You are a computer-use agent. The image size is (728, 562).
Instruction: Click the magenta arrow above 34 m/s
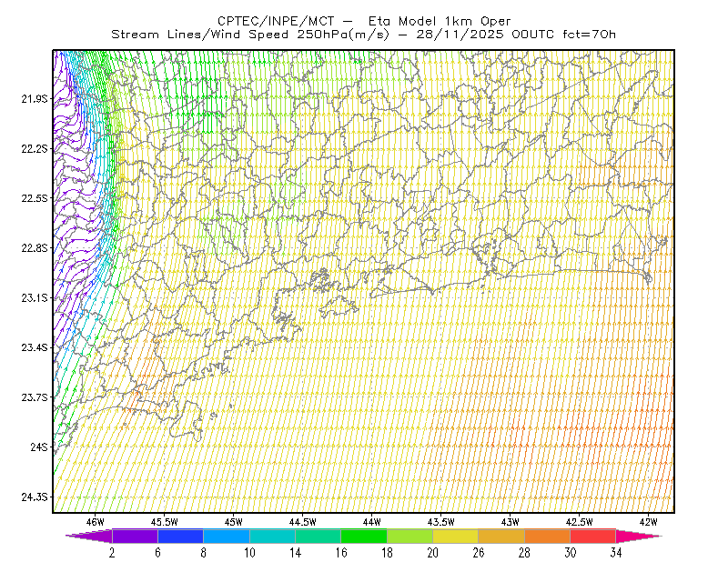[639, 536]
